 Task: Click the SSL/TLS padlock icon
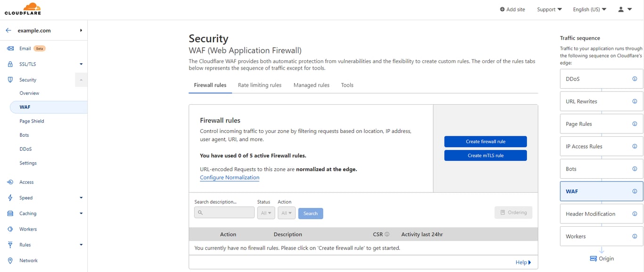point(10,64)
